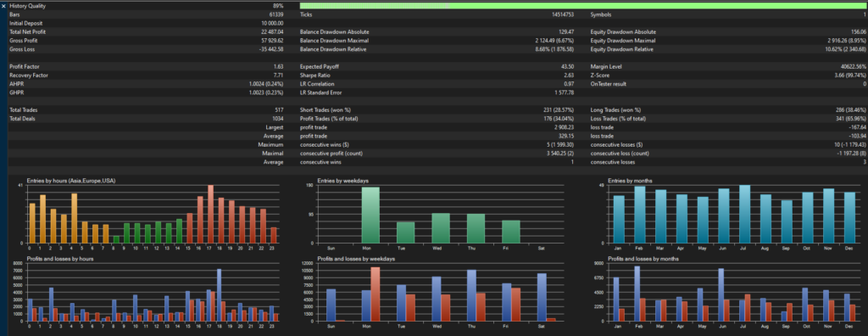Click Equity Drawdown Relative value 10.62% (2 340.68)
The width and height of the screenshot is (868, 336).
(x=846, y=49)
